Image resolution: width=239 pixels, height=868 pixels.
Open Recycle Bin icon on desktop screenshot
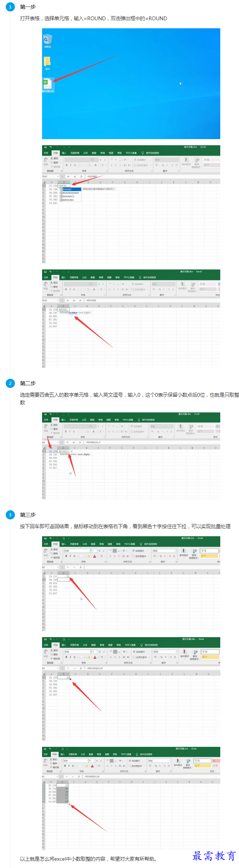click(47, 40)
